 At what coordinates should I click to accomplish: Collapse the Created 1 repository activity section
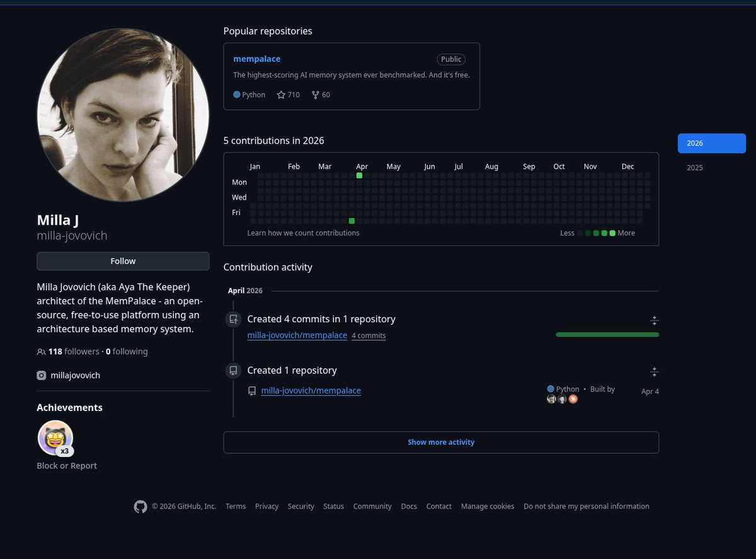point(654,372)
